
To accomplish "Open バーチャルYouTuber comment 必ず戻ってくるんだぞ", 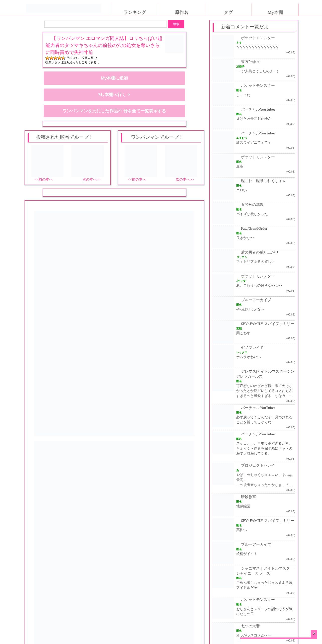I will tap(254, 418).
